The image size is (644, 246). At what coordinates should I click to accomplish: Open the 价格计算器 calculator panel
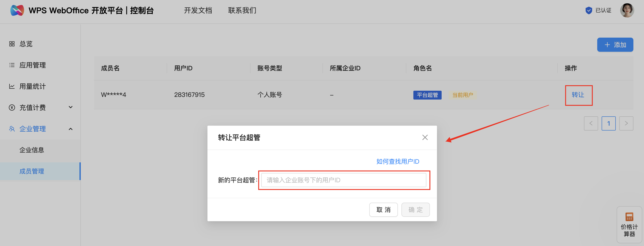629,225
